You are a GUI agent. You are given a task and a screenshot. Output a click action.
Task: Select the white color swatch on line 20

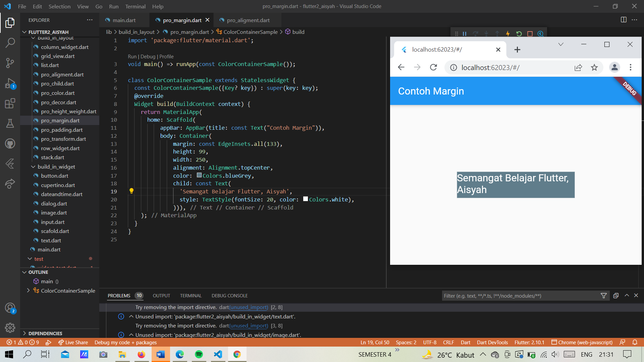[x=305, y=199]
